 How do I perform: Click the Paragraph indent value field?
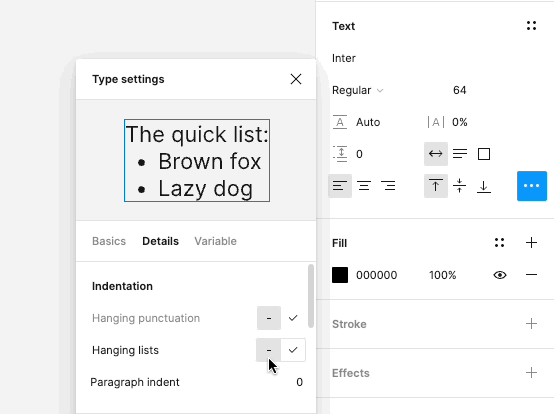coord(299,382)
